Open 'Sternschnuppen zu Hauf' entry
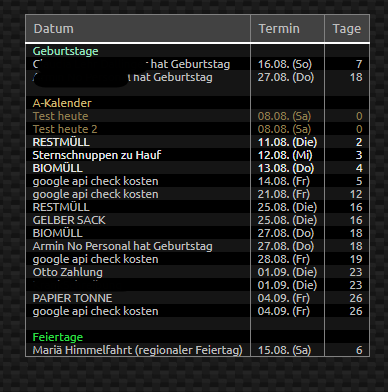Screen dimensions: 388x392 coord(97,155)
